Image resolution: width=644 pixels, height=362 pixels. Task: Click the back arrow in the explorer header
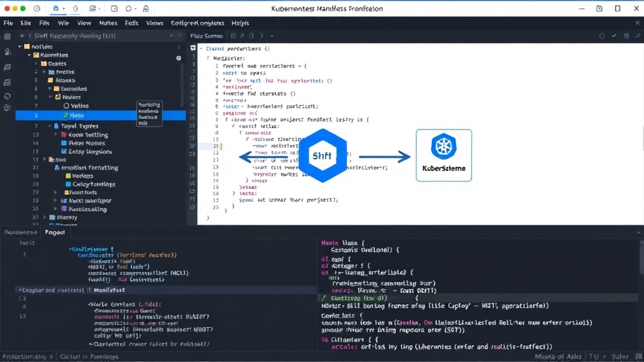22,36
